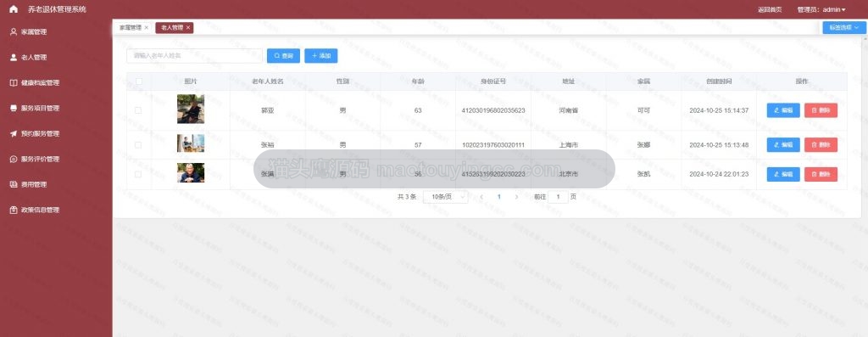This screenshot has width=868, height=337.
Task: Click the 查询 search button
Action: pos(283,56)
